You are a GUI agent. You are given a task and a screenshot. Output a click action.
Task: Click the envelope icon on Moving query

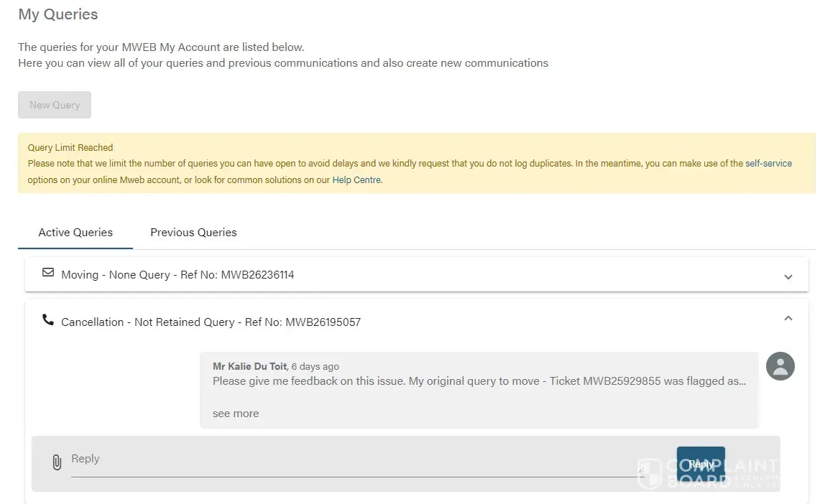(x=48, y=273)
